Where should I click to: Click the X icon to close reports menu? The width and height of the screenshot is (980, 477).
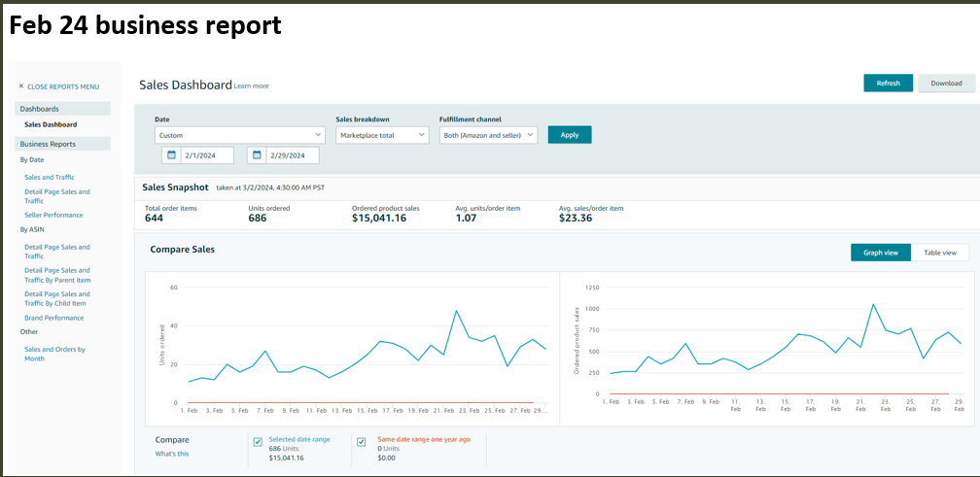(21, 86)
